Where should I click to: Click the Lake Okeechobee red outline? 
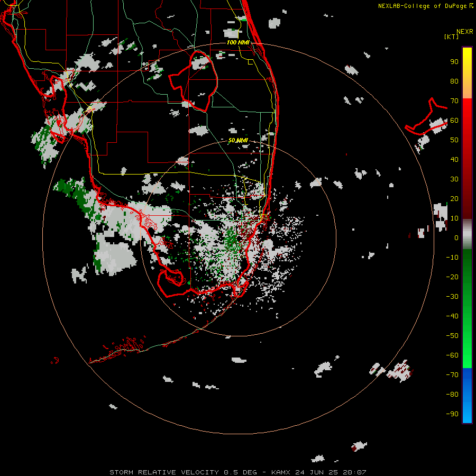pos(194,81)
